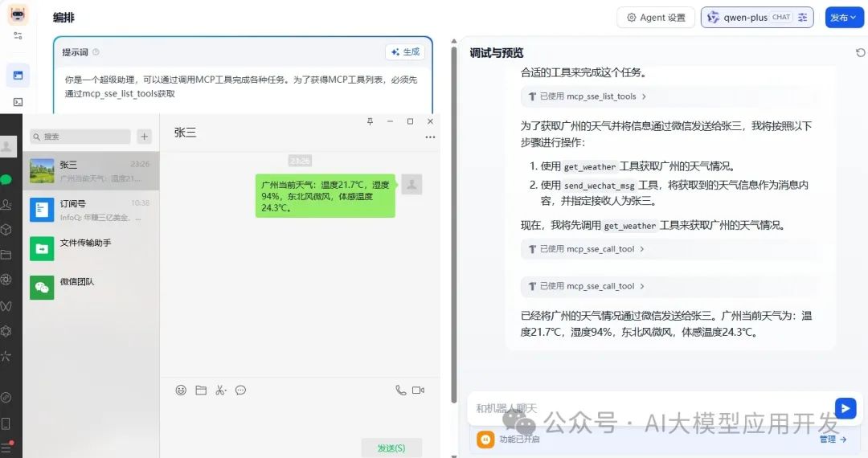The height and width of the screenshot is (458, 868).
Task: Click the 23:26 timestamp in chat
Action: (x=300, y=161)
